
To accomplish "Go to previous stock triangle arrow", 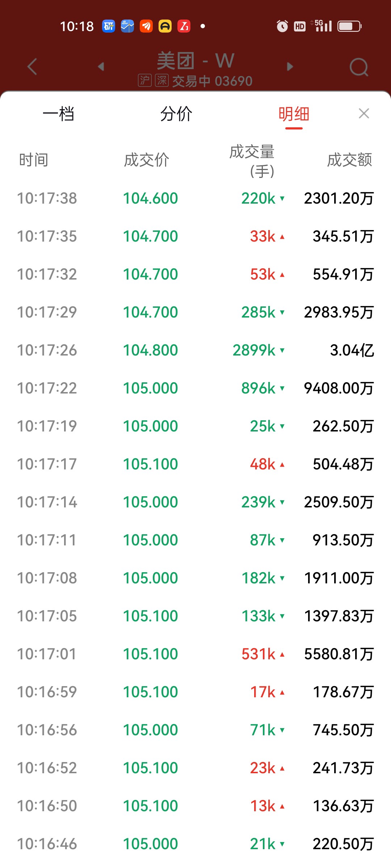I will click(101, 67).
